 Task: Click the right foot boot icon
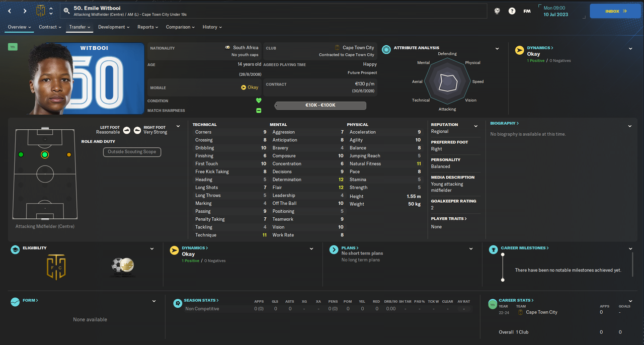138,130
